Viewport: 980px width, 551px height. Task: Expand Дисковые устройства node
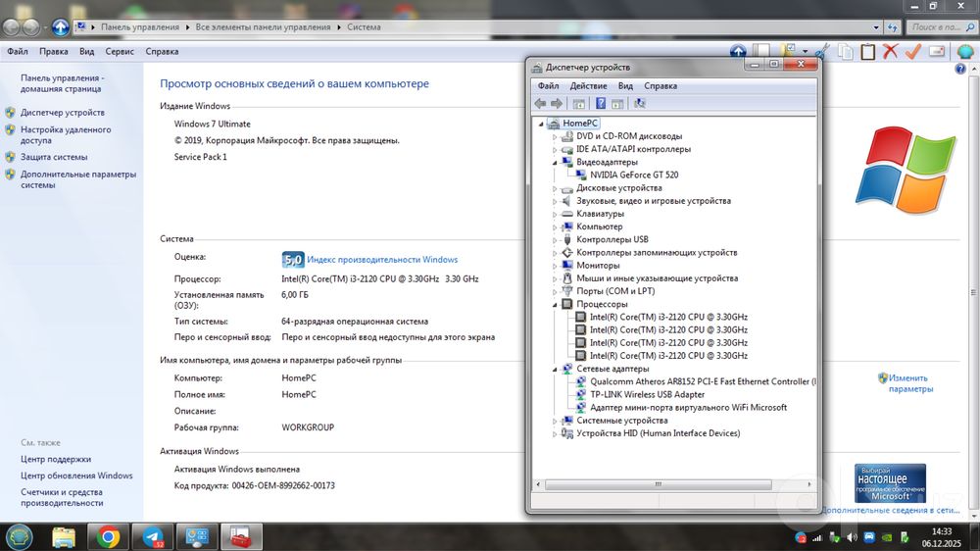tap(555, 188)
